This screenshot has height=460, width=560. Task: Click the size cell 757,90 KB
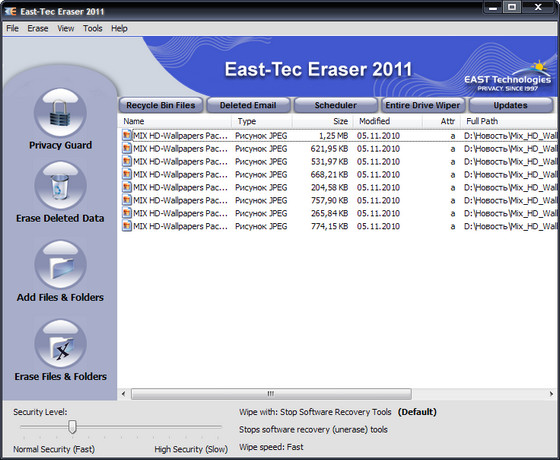click(329, 200)
